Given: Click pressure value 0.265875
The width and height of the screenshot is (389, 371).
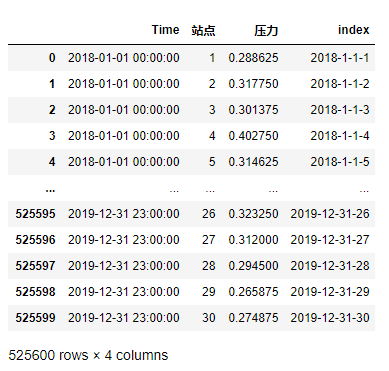Looking at the screenshot, I should 253,292.
